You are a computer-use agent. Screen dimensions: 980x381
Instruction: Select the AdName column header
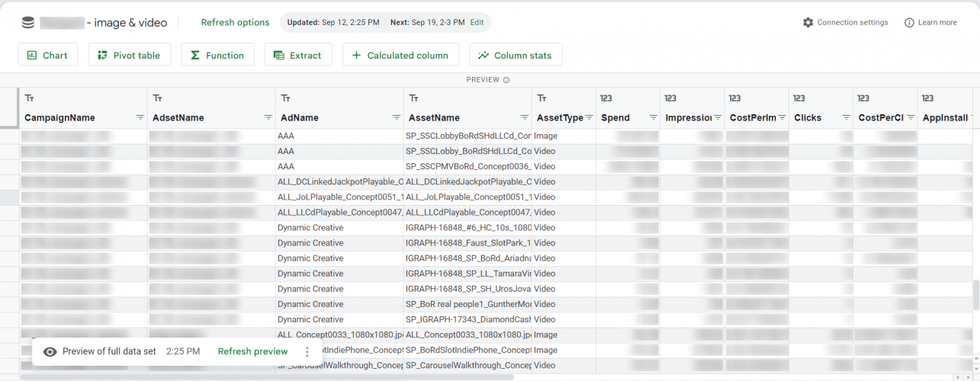click(x=300, y=118)
